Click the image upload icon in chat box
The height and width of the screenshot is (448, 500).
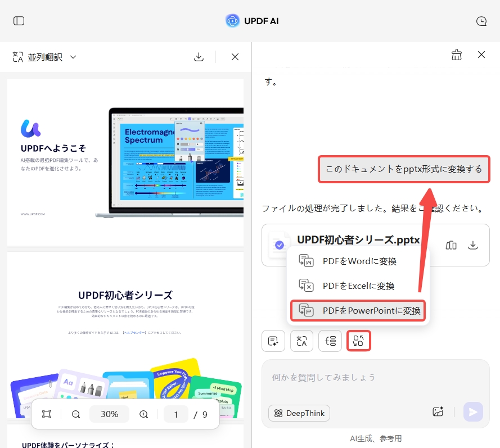[x=438, y=412]
